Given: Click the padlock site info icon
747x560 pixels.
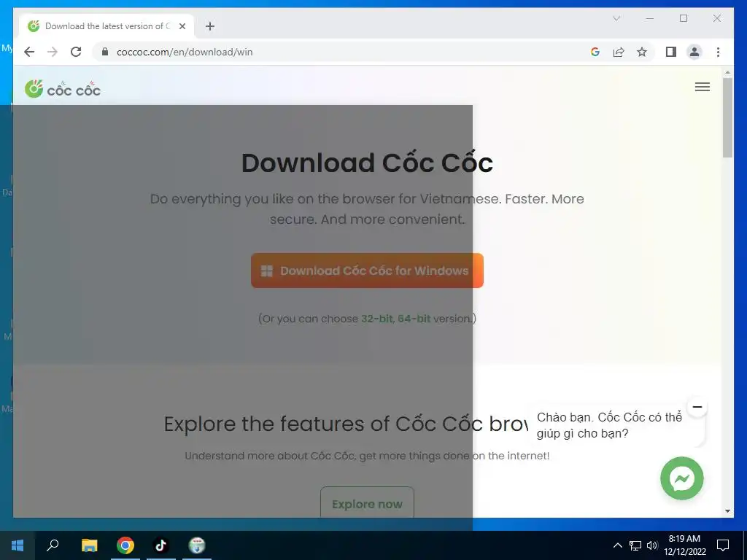Looking at the screenshot, I should [105, 52].
